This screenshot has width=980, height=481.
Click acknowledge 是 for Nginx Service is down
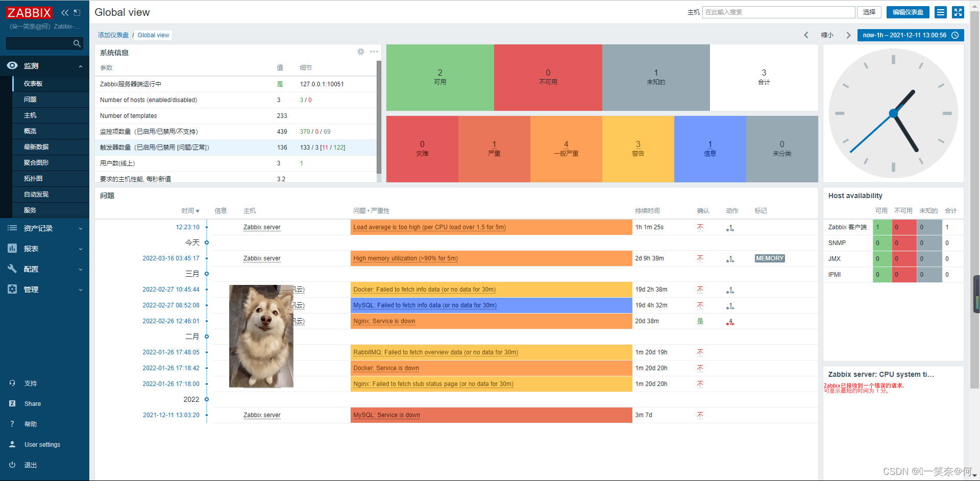(700, 321)
